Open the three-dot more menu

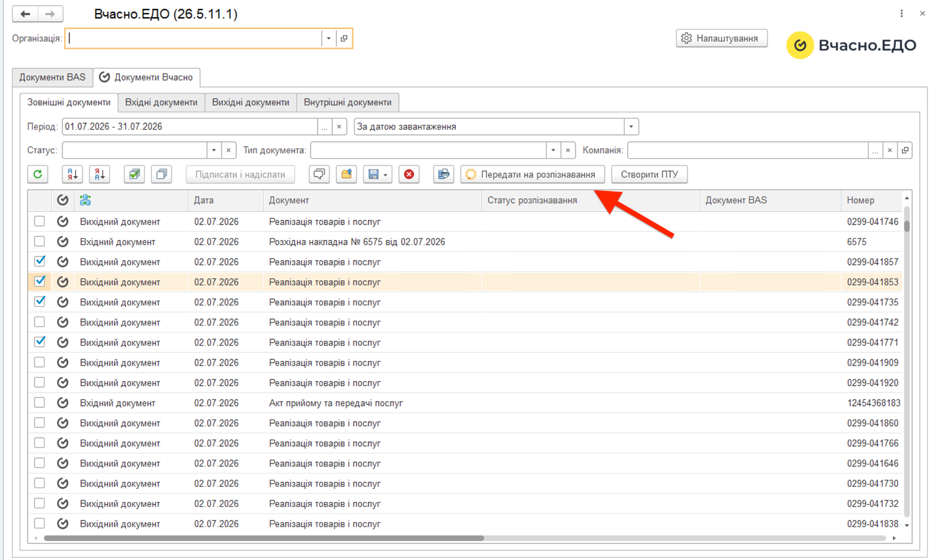(901, 14)
